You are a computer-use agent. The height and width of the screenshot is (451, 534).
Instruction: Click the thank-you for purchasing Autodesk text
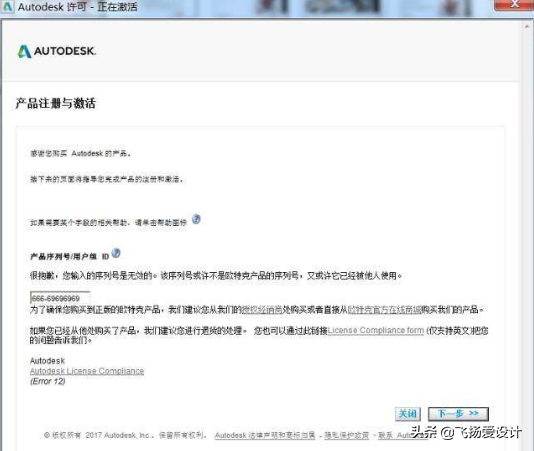80,153
